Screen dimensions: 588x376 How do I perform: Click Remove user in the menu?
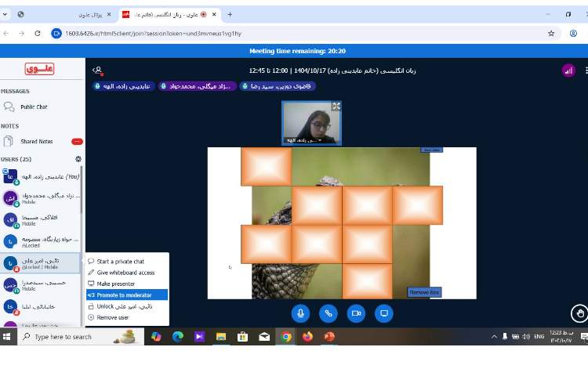tap(113, 317)
